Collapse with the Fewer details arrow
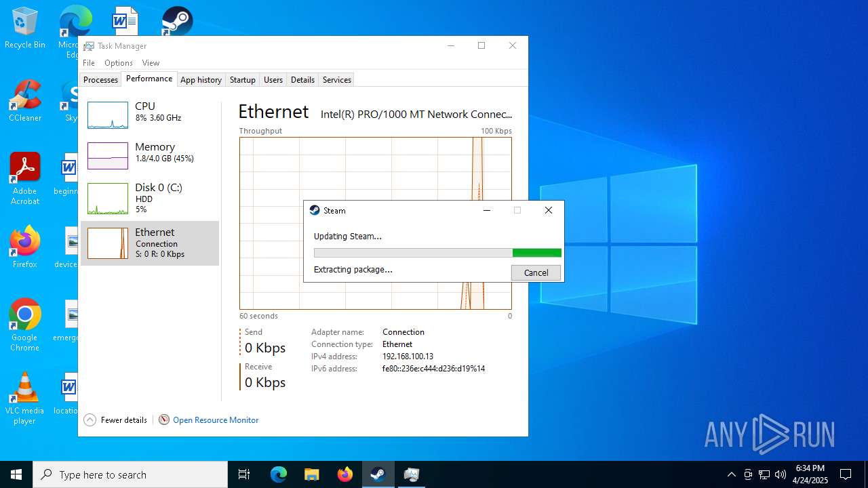 pyautogui.click(x=90, y=420)
